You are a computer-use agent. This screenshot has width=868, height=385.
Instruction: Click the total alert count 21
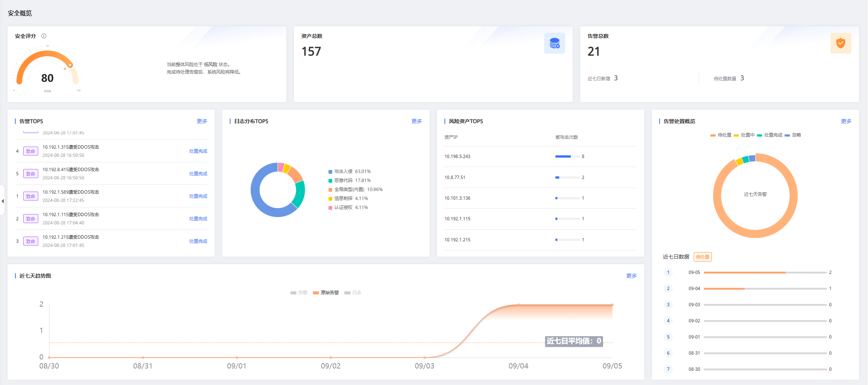tap(594, 51)
